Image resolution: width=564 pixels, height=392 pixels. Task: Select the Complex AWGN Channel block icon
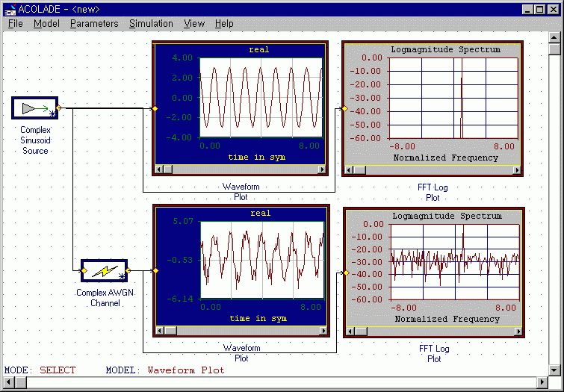click(104, 270)
